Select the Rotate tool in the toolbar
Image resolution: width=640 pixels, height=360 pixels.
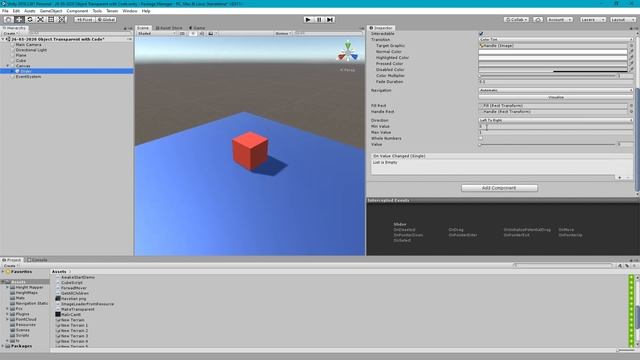[30, 20]
